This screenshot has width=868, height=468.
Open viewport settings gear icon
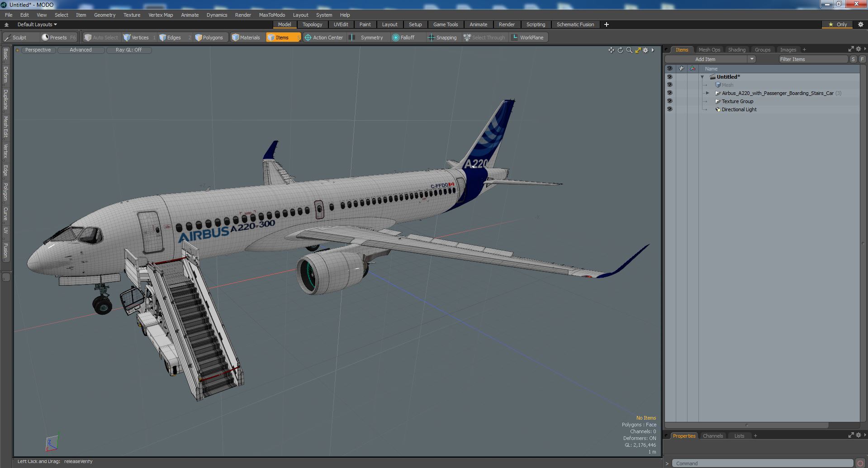pyautogui.click(x=645, y=50)
